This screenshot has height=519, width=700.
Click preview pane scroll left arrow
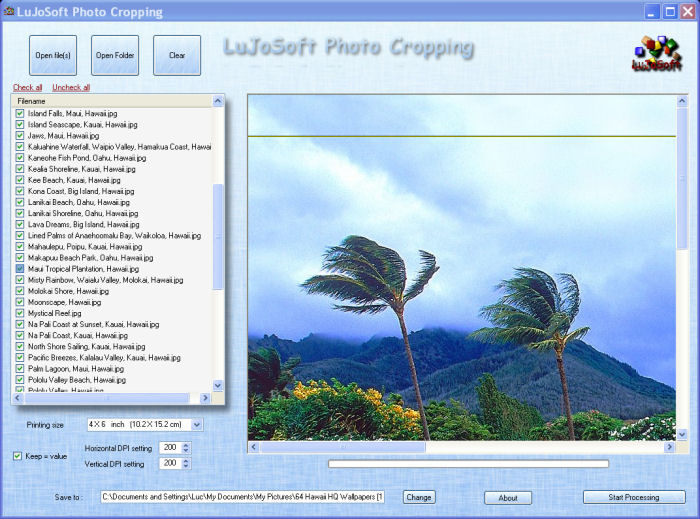click(x=254, y=447)
